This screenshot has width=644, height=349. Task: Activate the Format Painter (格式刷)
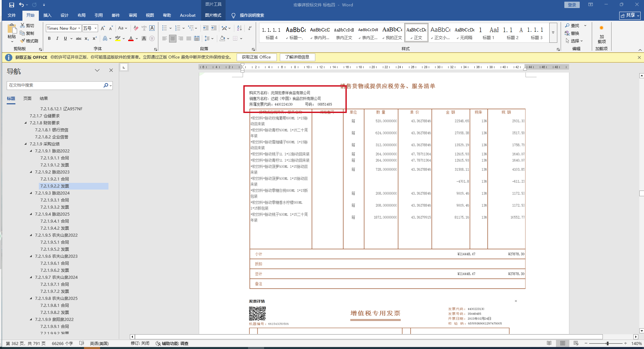pos(29,41)
